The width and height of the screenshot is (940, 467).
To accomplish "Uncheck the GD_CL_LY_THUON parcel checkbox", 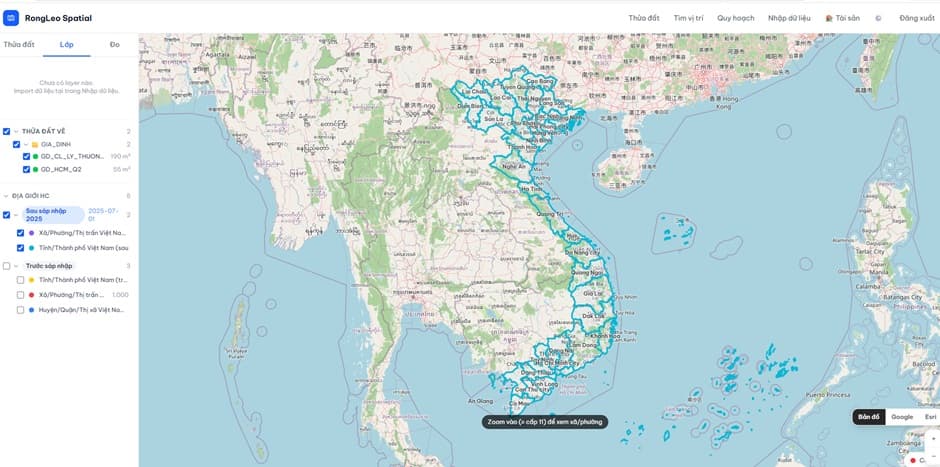I will [x=26, y=156].
